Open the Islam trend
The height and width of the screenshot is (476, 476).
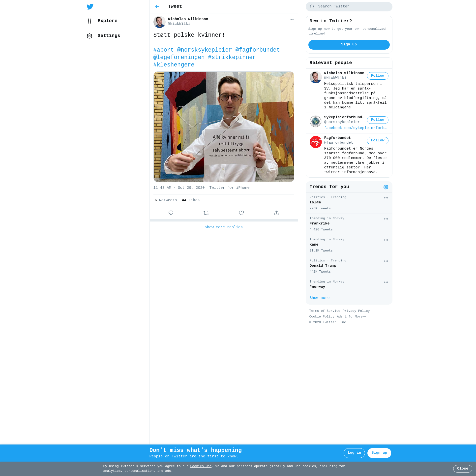point(349,203)
